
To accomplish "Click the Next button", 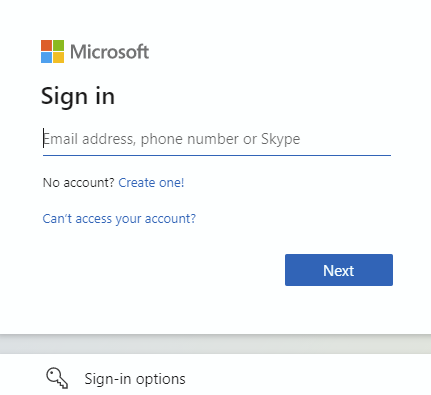I will coord(339,270).
